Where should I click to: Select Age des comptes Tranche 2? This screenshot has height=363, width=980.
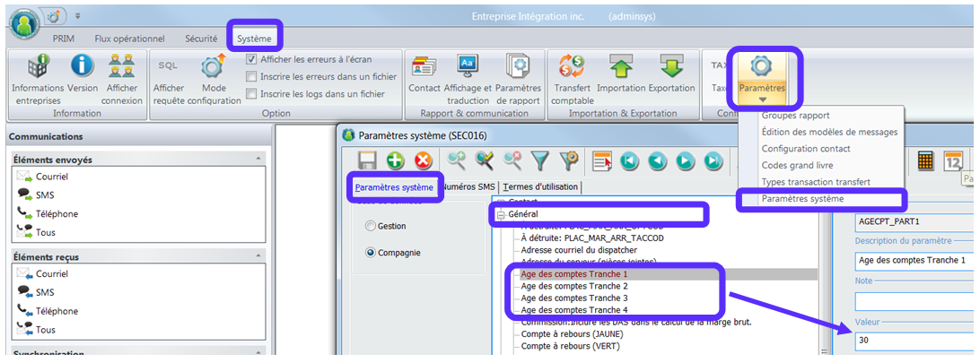pos(574,286)
